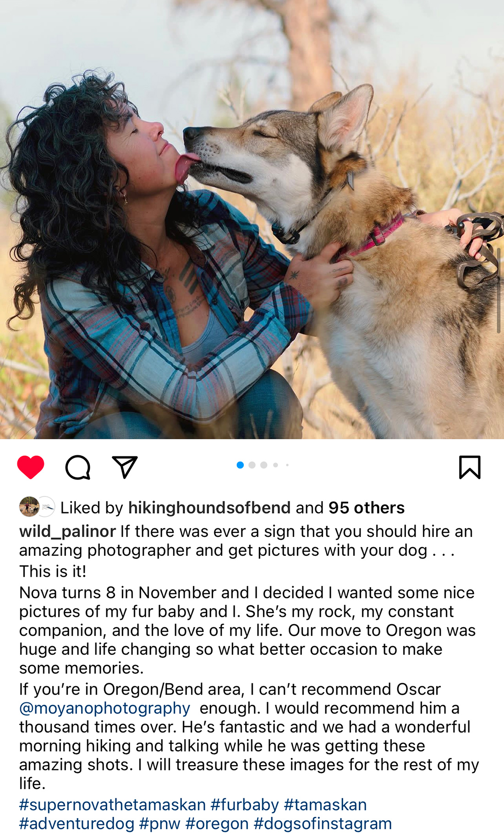The width and height of the screenshot is (504, 835).
Task: Save post with bookmark icon
Action: pos(470,467)
